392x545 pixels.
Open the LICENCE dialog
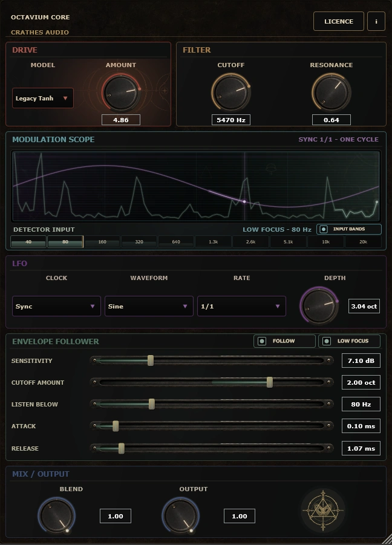click(x=339, y=21)
